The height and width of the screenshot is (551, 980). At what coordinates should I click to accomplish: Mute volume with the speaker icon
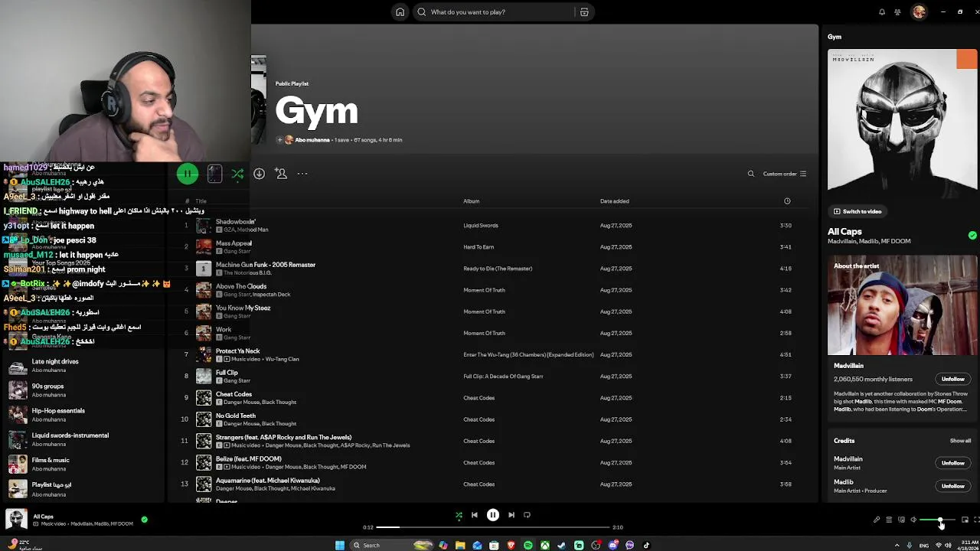[x=913, y=520]
